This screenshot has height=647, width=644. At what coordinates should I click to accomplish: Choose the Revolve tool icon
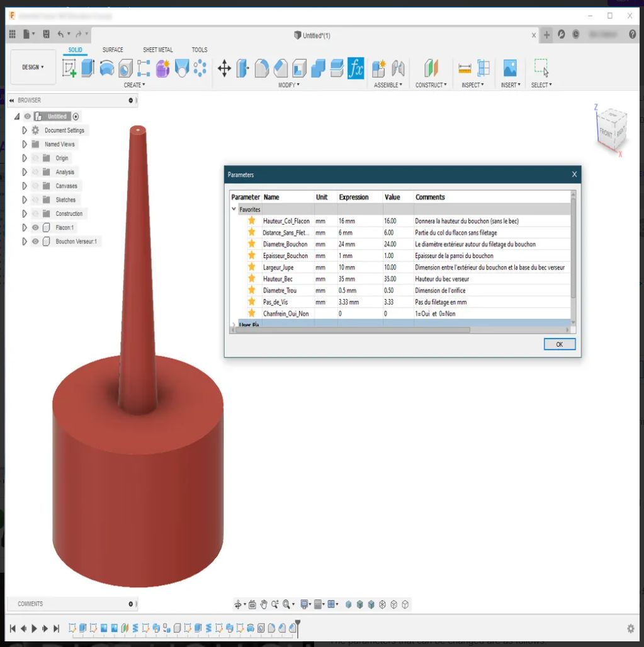point(107,68)
